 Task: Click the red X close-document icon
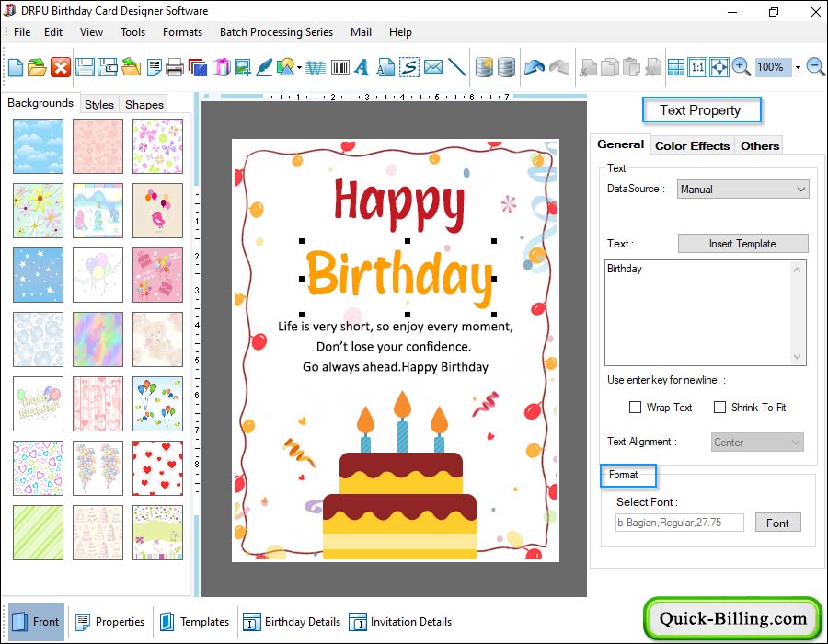[61, 67]
